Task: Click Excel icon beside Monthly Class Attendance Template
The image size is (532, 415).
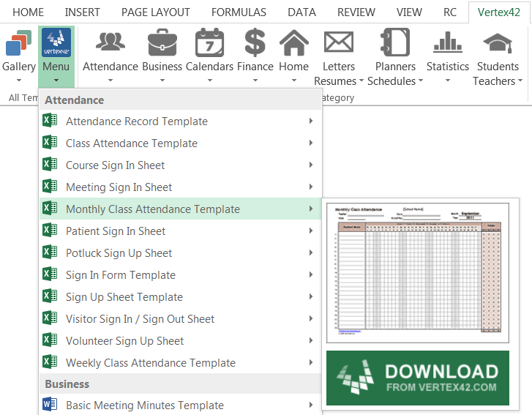Action: point(50,209)
